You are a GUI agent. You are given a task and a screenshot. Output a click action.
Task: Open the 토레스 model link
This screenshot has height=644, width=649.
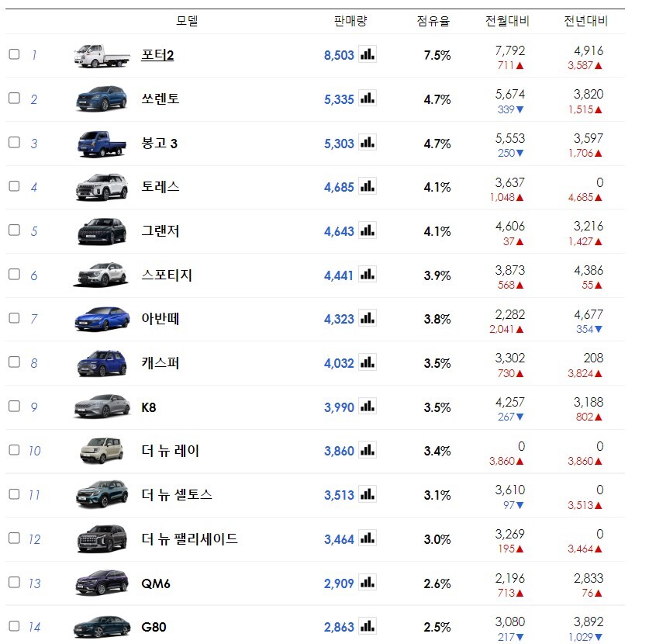pos(161,187)
